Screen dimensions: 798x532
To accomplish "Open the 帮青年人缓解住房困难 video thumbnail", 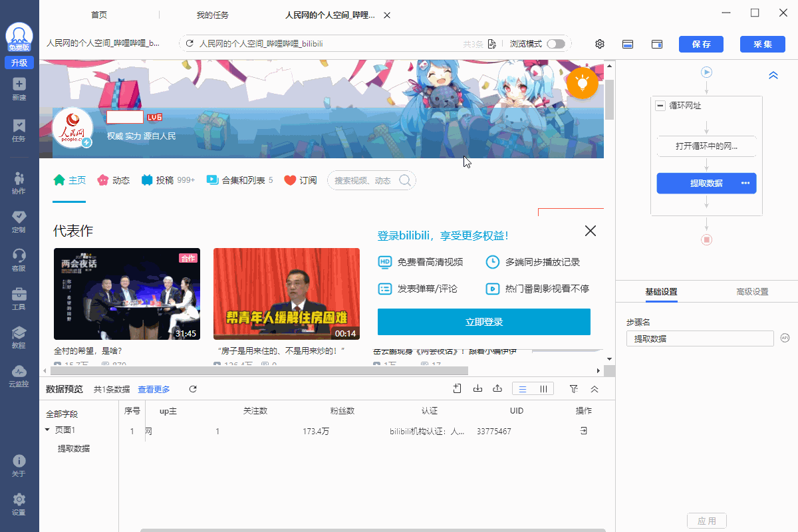I will [287, 294].
